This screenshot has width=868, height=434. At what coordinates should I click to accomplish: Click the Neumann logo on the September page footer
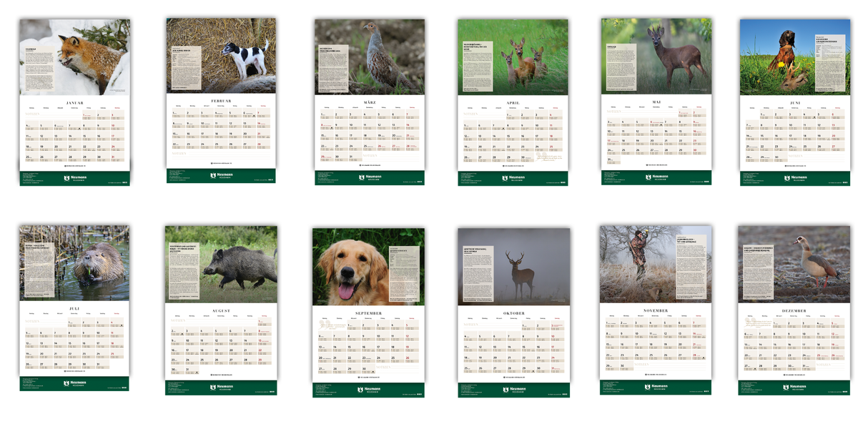tap(369, 390)
